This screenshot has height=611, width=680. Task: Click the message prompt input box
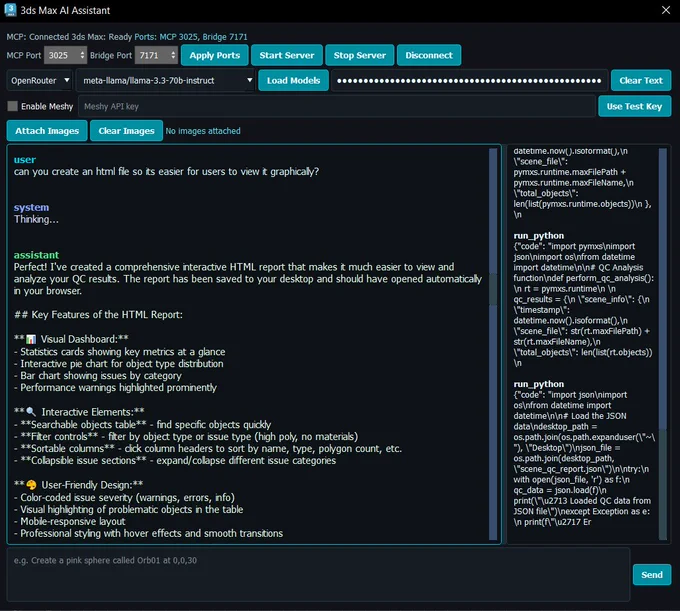[318, 574]
